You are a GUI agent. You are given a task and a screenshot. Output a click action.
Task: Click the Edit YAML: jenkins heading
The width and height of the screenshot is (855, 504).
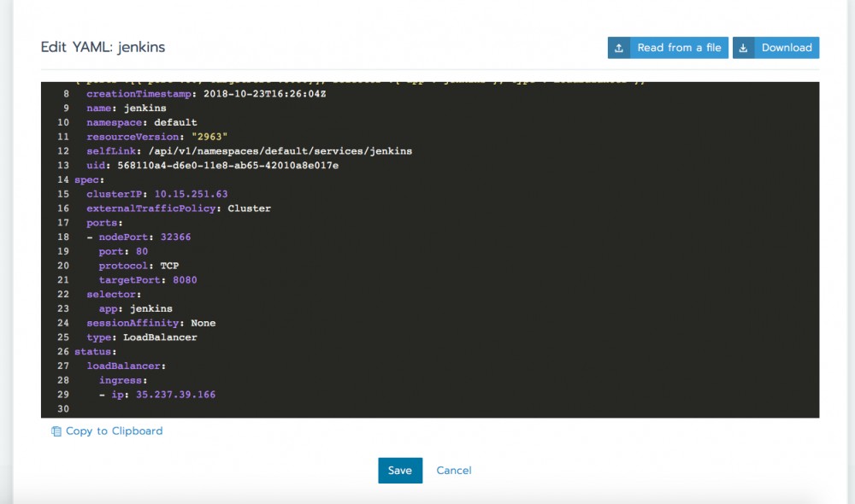pos(102,48)
